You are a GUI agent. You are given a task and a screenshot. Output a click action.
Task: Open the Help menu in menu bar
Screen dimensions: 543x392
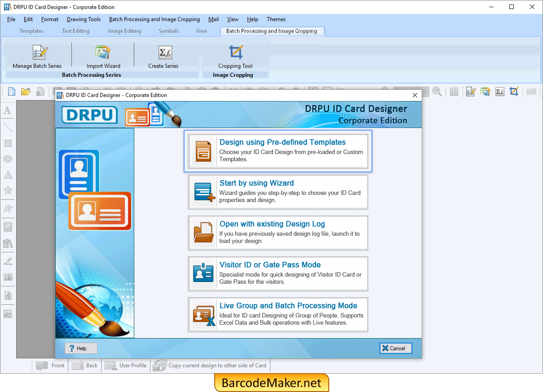coord(252,19)
